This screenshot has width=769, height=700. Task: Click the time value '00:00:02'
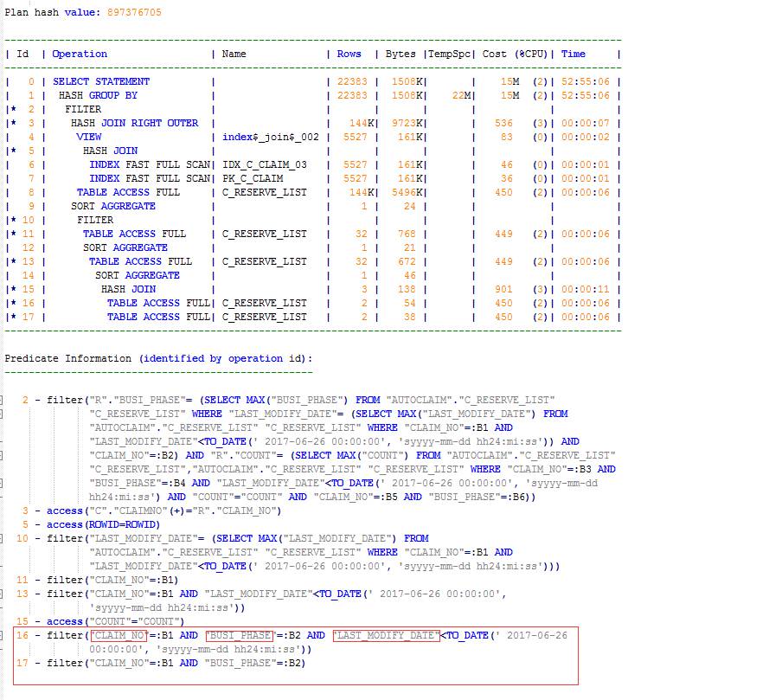click(x=585, y=137)
